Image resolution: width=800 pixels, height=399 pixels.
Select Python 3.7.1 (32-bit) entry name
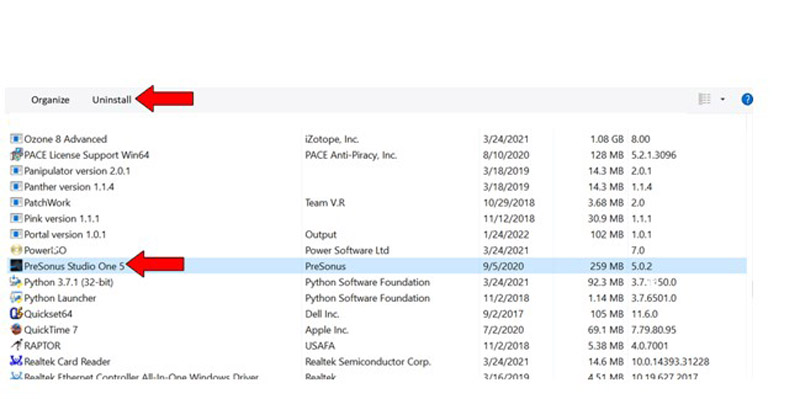click(x=69, y=282)
